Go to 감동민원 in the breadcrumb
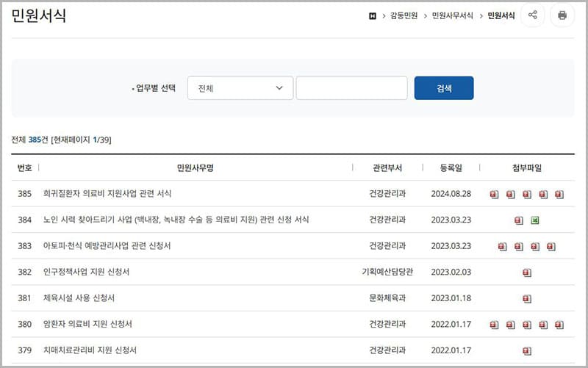Image resolution: width=588 pixels, height=368 pixels. (x=404, y=15)
